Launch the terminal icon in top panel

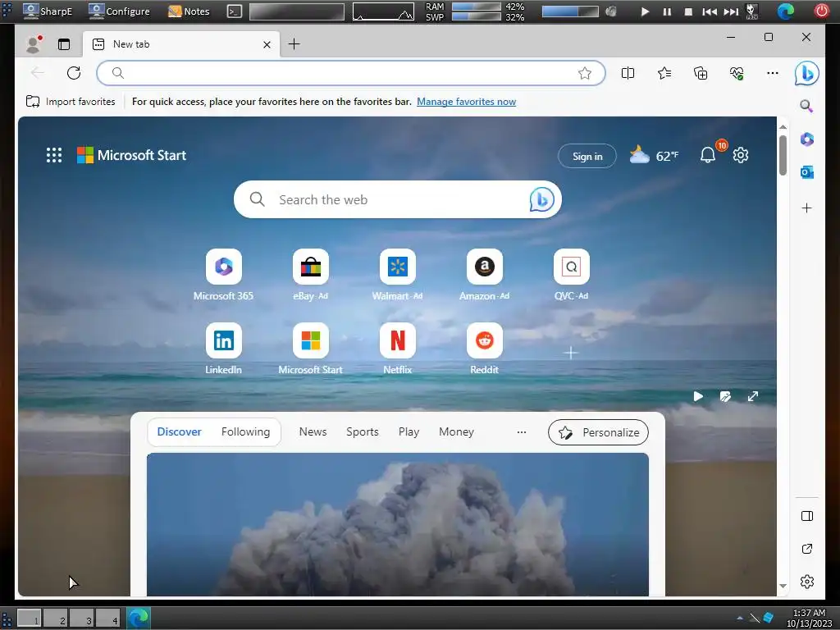click(234, 11)
